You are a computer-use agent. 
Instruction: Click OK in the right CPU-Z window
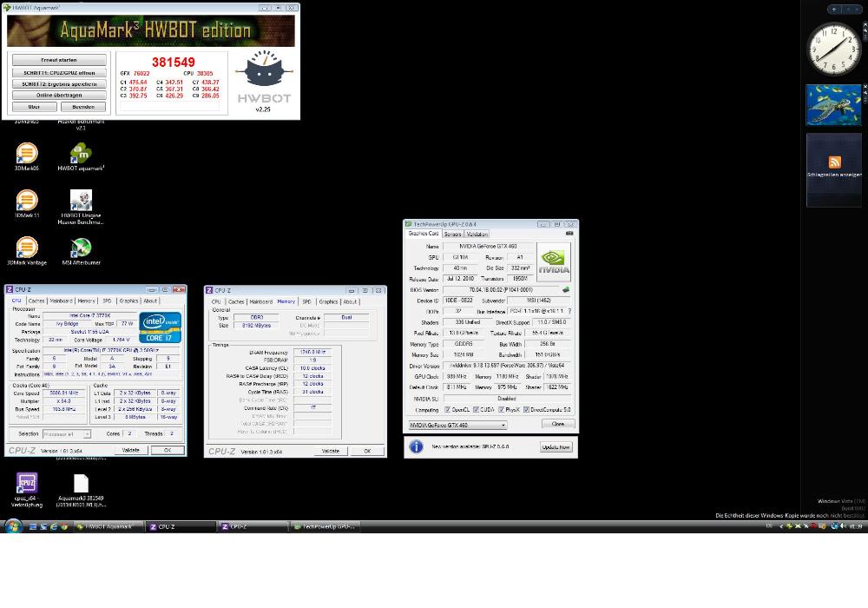point(367,452)
